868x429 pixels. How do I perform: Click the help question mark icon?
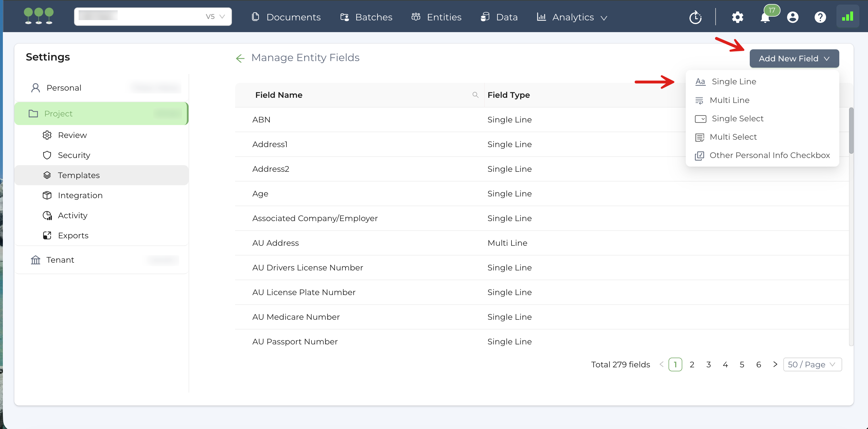point(820,17)
